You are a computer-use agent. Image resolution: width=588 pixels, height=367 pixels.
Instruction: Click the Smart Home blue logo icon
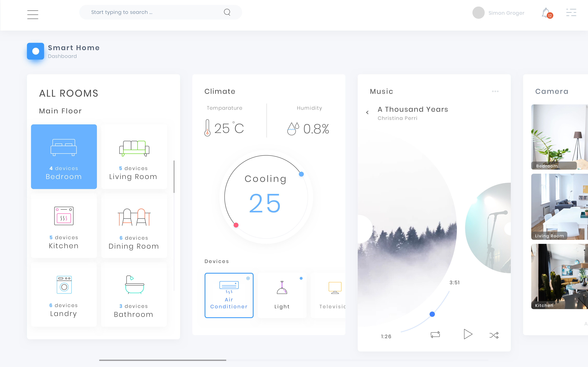36,51
